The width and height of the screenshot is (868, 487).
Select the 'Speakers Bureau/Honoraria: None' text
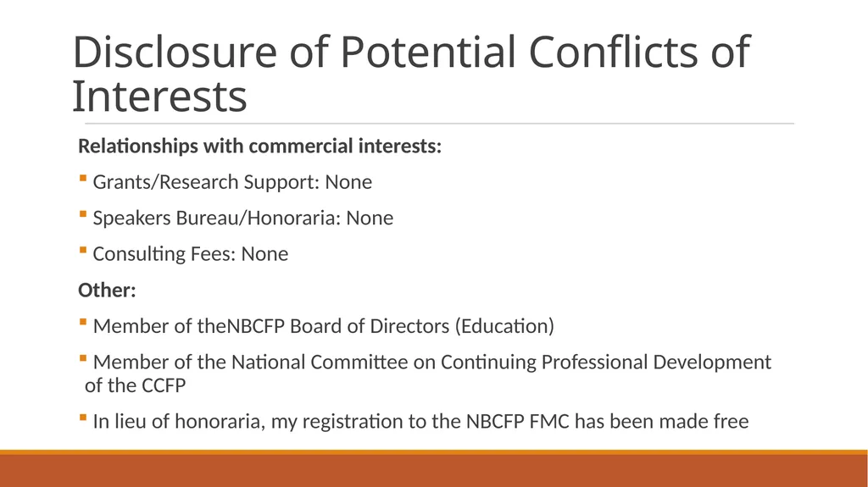(x=242, y=218)
